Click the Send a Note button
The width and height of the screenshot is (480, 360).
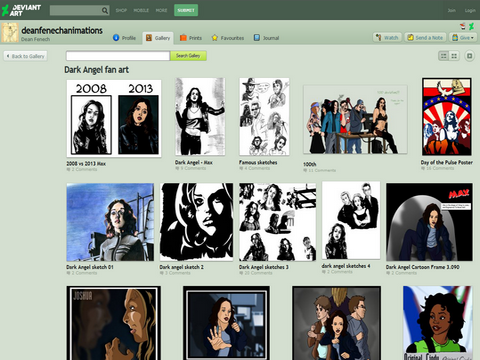point(425,38)
